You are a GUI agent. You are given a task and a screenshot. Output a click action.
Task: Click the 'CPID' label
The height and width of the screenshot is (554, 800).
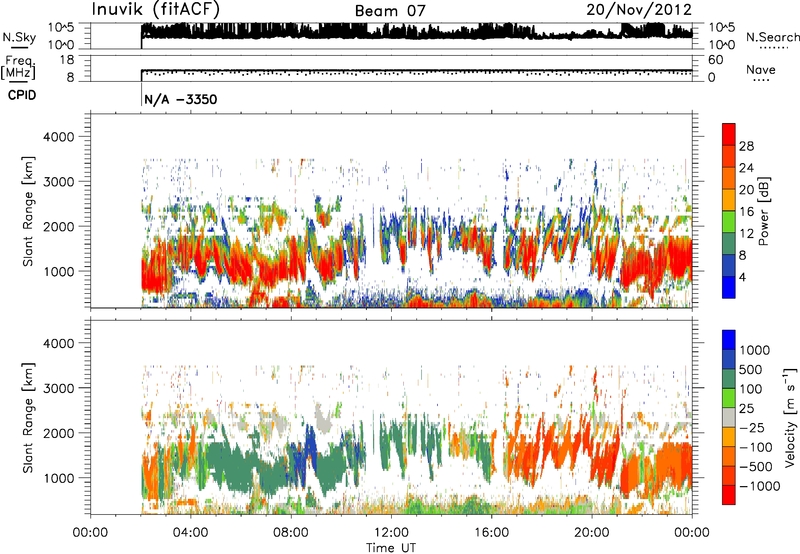[x=22, y=95]
